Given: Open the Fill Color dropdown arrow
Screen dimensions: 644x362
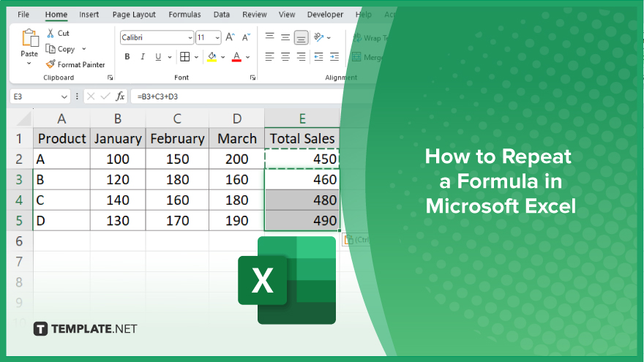Looking at the screenshot, I should [x=222, y=57].
